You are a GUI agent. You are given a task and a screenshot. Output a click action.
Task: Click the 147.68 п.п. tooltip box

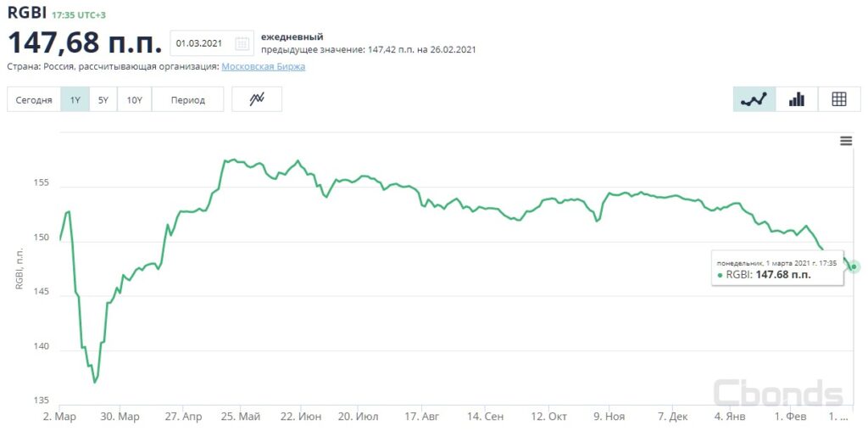[776, 268]
